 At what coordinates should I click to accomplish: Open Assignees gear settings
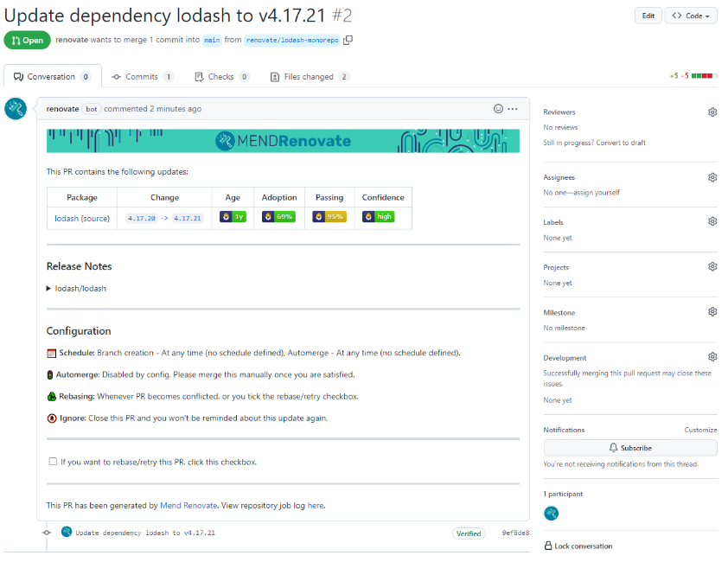tap(712, 177)
